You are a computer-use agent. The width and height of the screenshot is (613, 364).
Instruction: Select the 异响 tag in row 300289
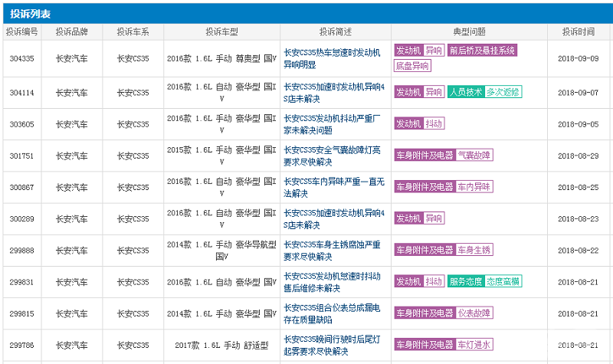[x=434, y=218]
